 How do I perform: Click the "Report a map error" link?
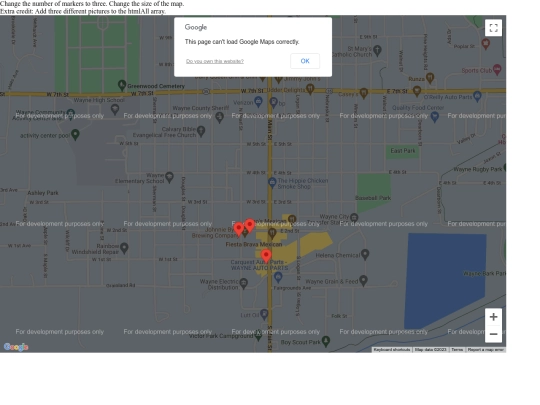pos(486,350)
